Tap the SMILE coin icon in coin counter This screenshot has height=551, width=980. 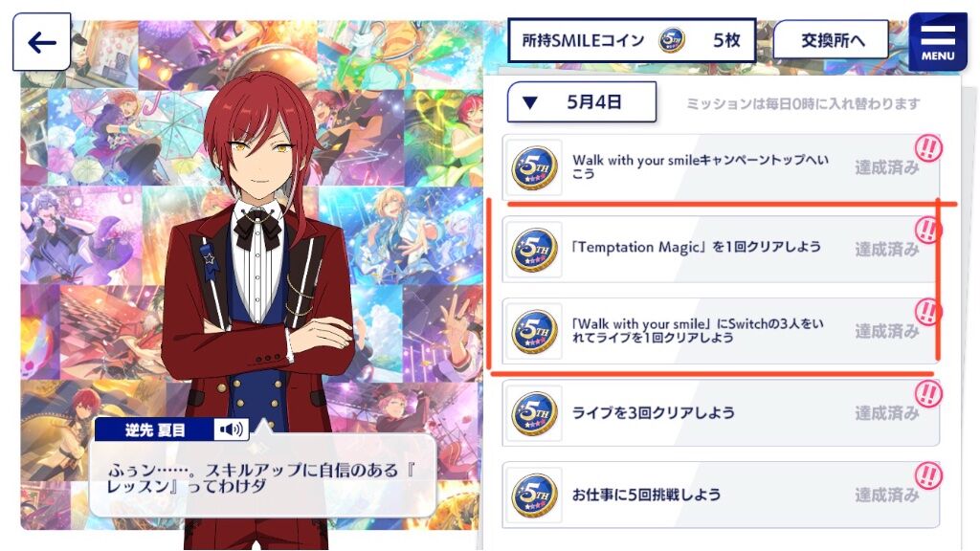point(672,40)
